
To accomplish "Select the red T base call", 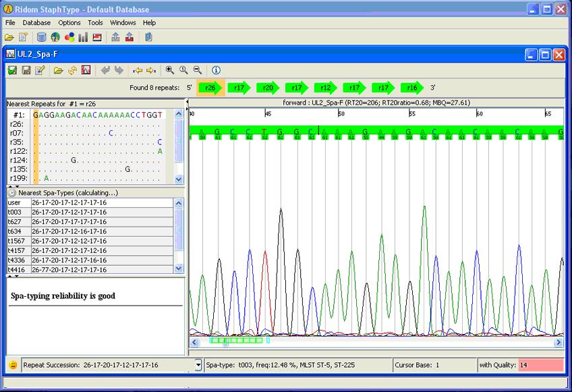I will (264, 132).
